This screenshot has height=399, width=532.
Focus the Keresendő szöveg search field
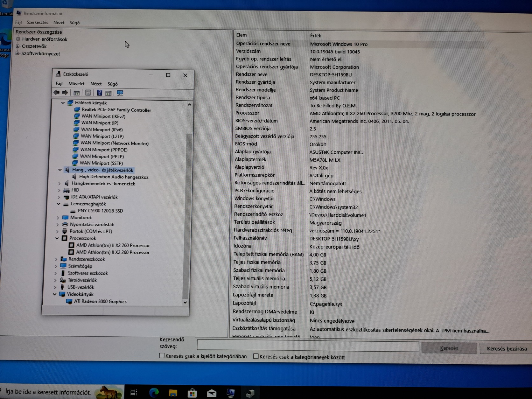coord(308,346)
